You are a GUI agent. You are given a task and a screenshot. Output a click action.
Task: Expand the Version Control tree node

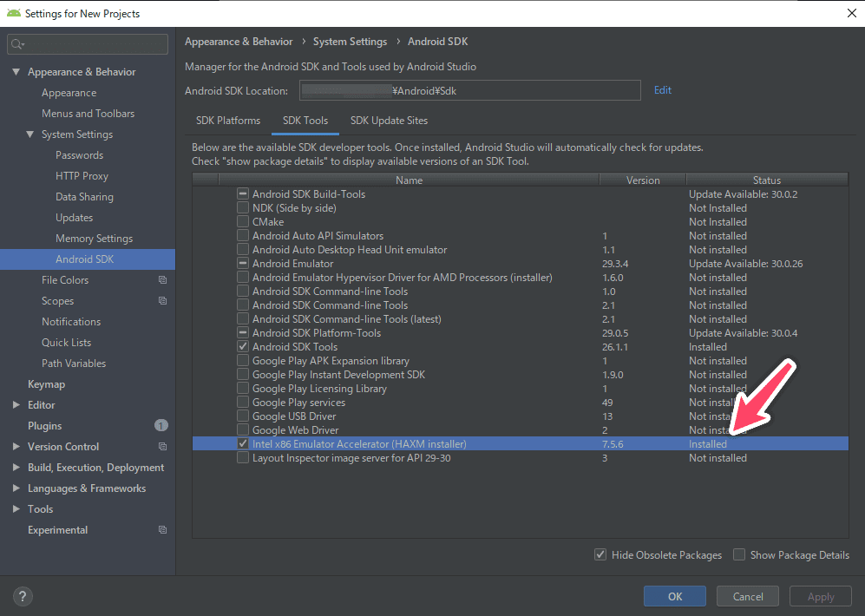[16, 447]
